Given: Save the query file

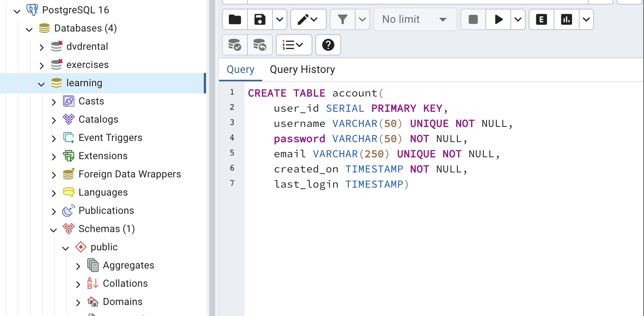Looking at the screenshot, I should click(260, 19).
